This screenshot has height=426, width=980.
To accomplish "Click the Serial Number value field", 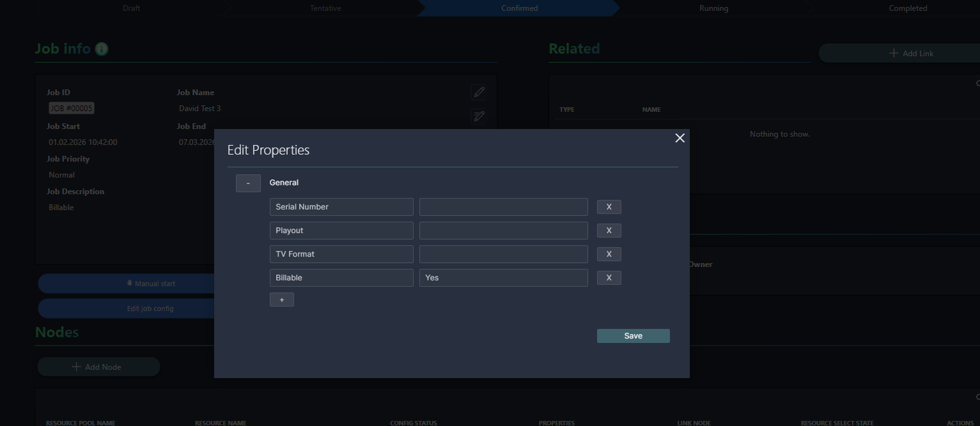I will (503, 207).
